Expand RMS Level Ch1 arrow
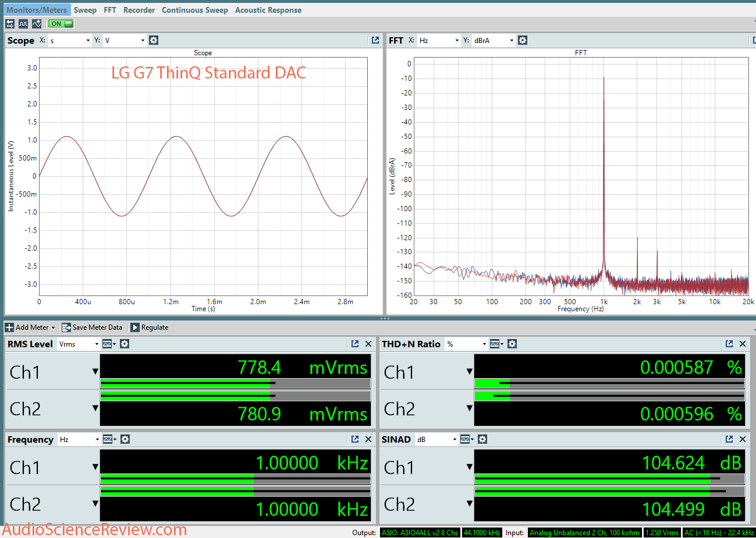The height and width of the screenshot is (538, 756). (x=95, y=371)
